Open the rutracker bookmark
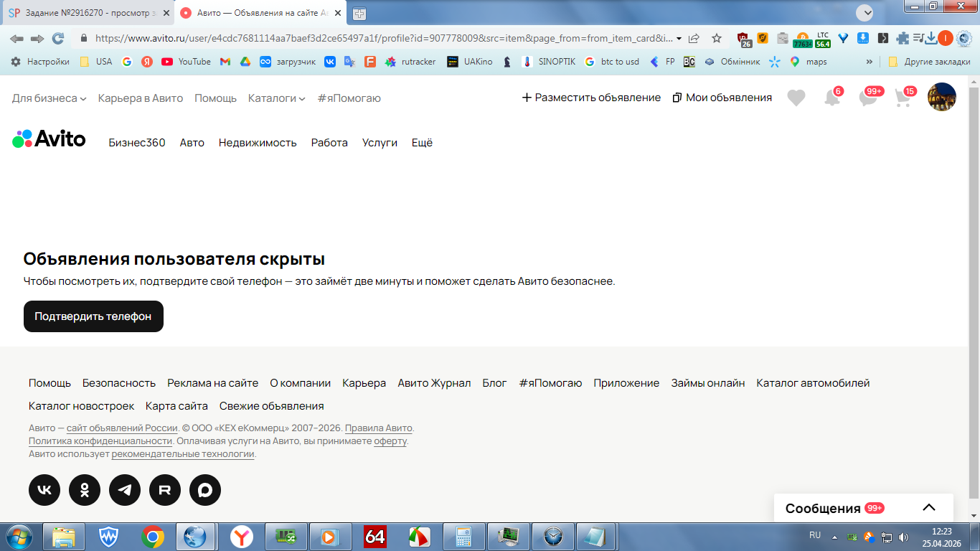980x551 pixels. 410,62
